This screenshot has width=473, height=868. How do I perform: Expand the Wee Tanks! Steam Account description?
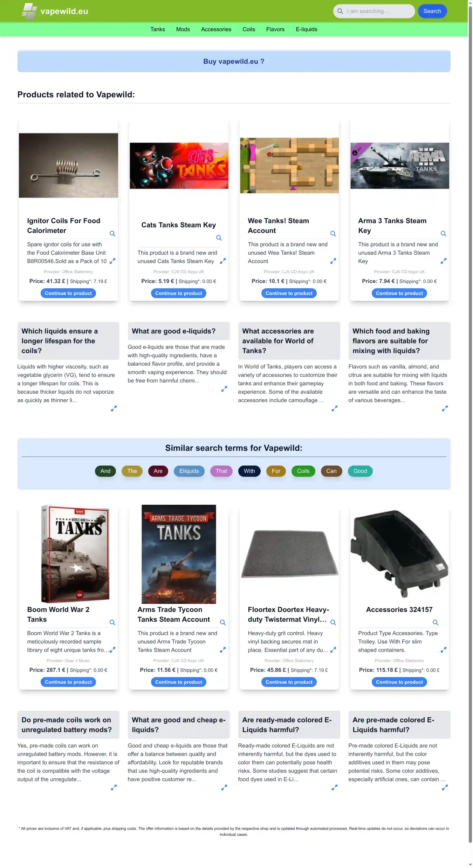pos(333,261)
